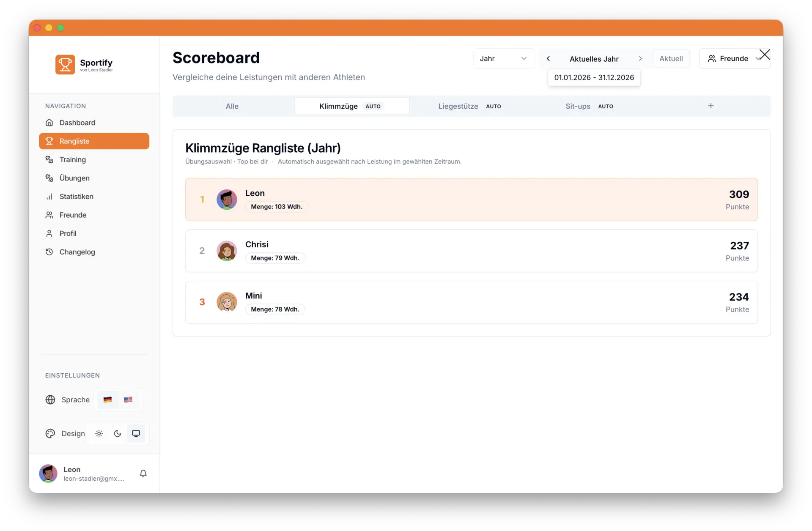Click the plus icon to add exercise tab
The height and width of the screenshot is (531, 812).
point(710,106)
